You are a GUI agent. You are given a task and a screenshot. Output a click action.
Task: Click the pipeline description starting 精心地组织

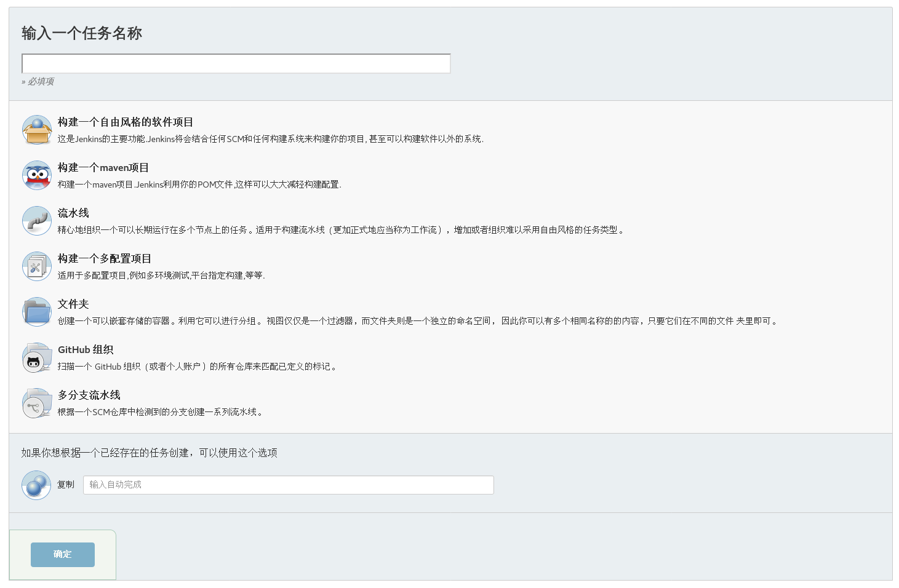tap(342, 230)
